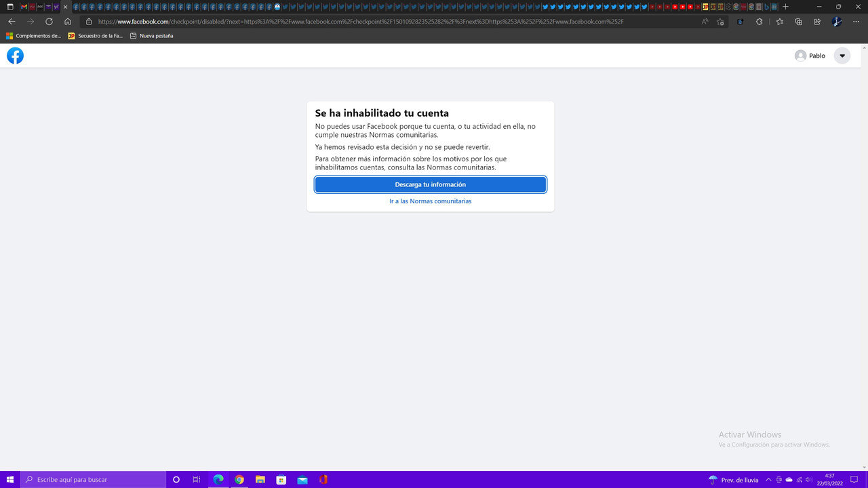Open Office app from taskbar
This screenshot has width=868, height=488.
(323, 480)
